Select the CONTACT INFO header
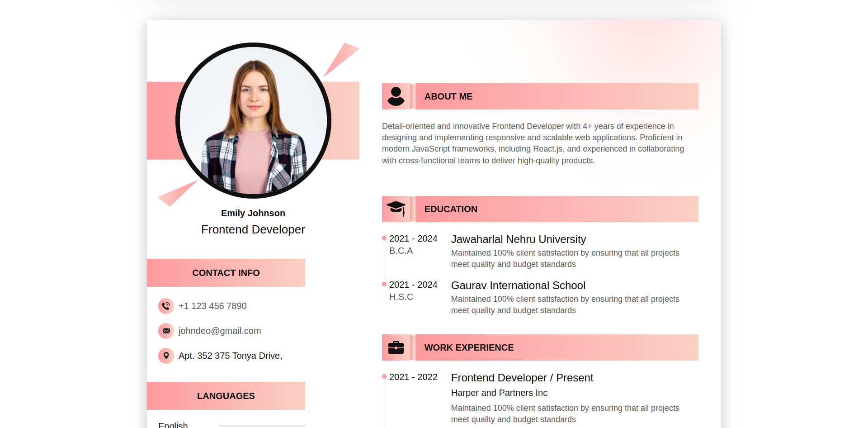This screenshot has width=868, height=428. point(226,273)
